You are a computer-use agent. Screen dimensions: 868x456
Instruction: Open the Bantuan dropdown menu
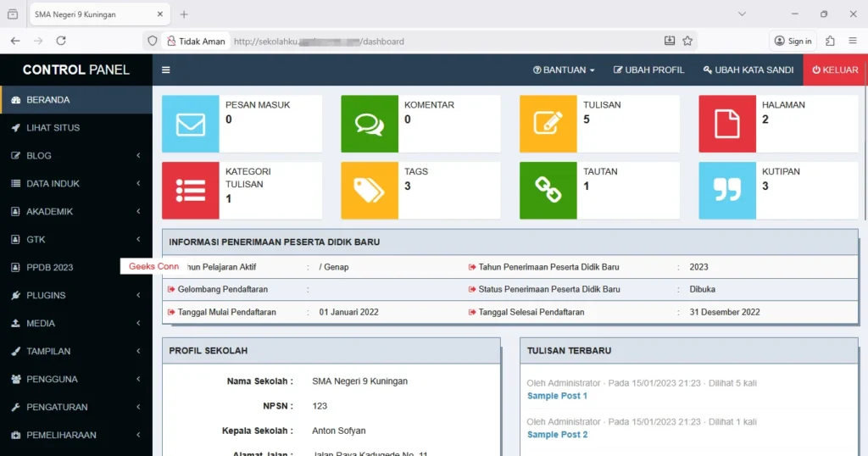564,70
